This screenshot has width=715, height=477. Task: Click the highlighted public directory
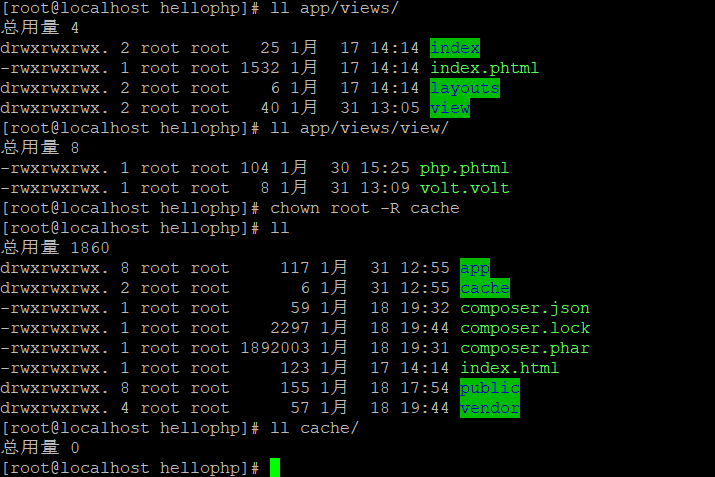click(x=490, y=388)
